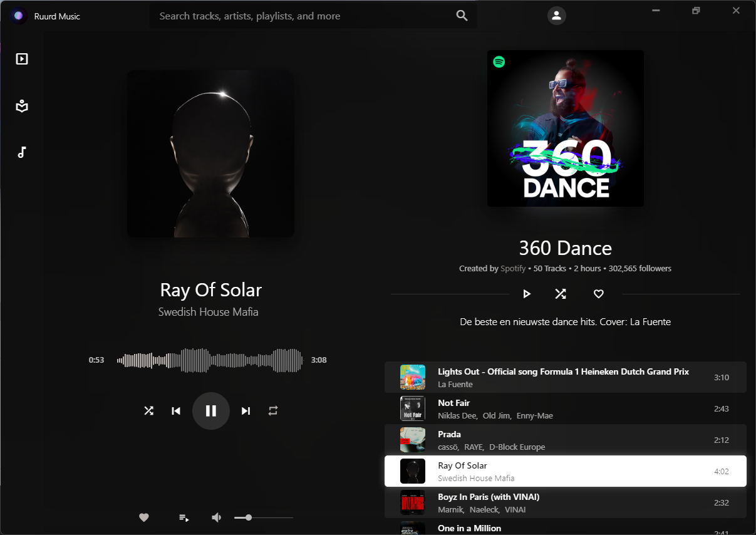Image resolution: width=756 pixels, height=535 pixels.
Task: Shuffle the 360 Dance playlist
Action: coord(560,293)
